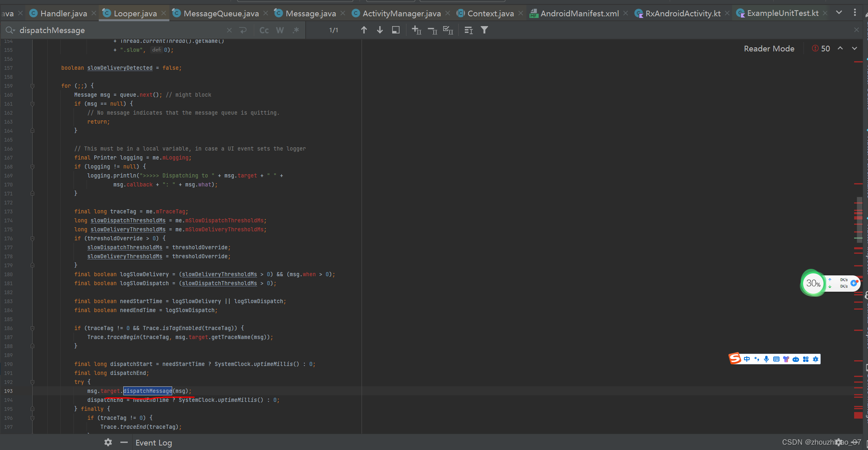Open results in Find window

point(396,30)
